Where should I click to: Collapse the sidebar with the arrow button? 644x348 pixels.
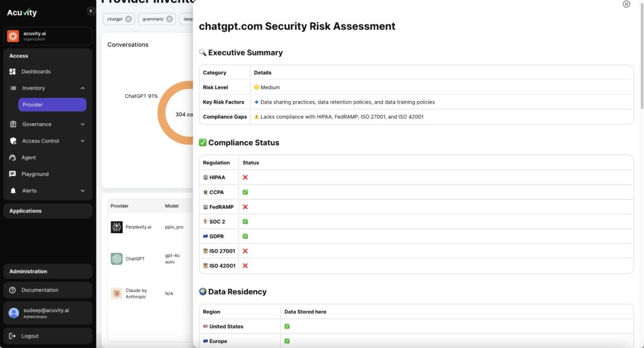point(91,11)
